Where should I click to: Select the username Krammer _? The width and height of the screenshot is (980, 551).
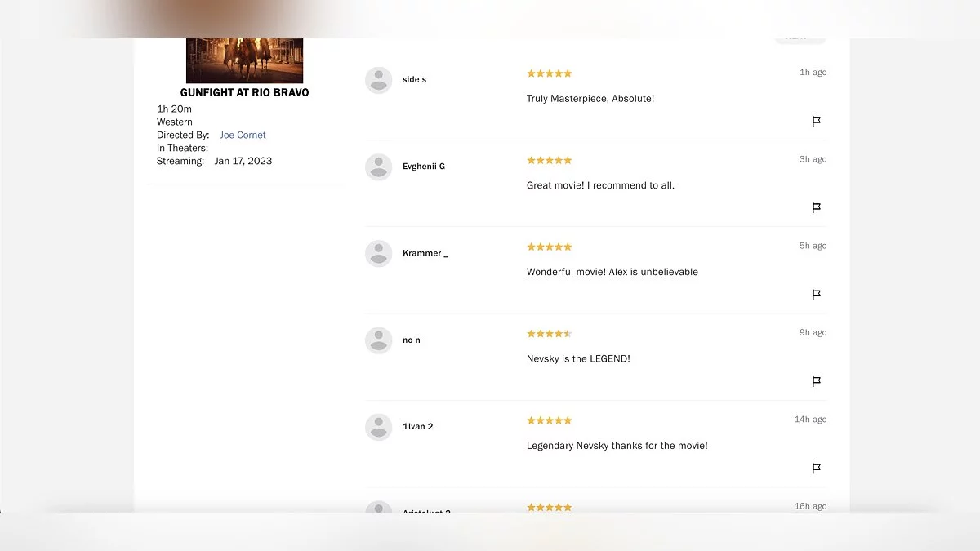425,253
